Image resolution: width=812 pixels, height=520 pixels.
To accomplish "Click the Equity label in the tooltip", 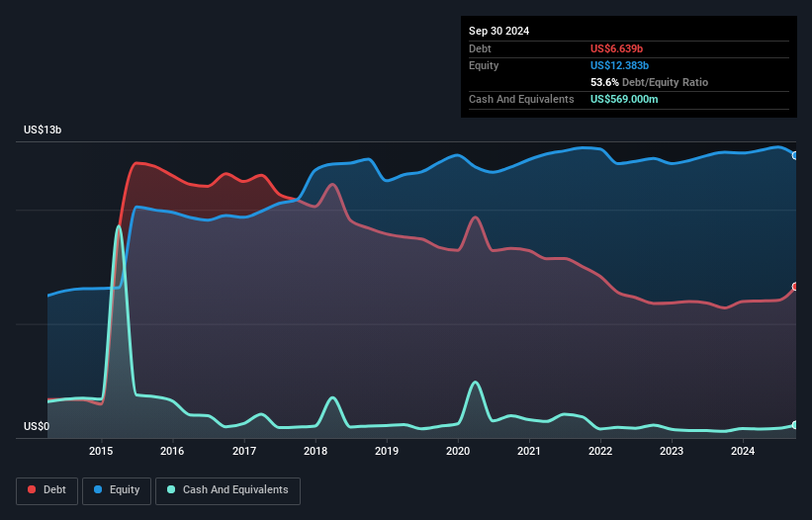I will pos(484,65).
